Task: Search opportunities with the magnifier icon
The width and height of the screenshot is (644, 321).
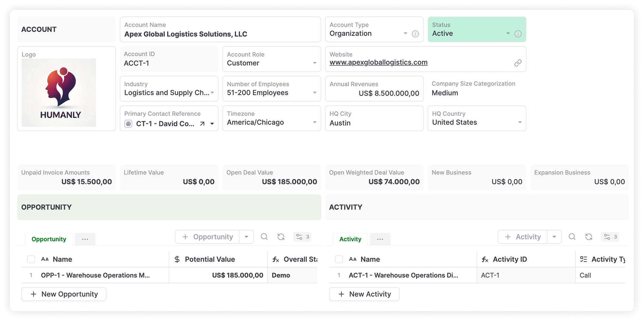Action: click(264, 237)
